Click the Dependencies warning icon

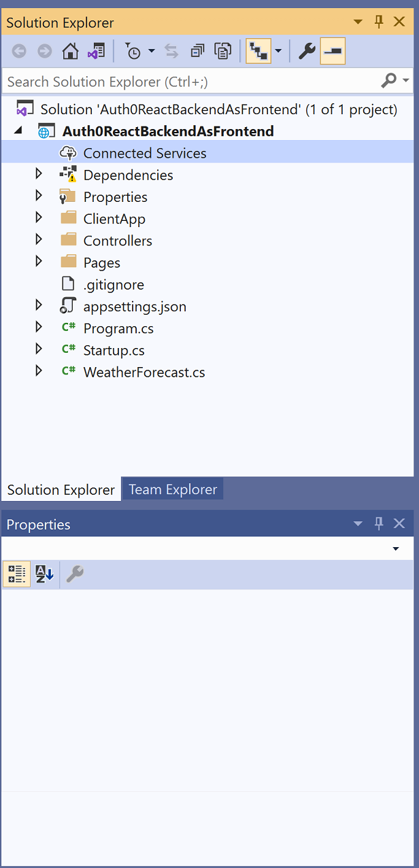tap(68, 175)
